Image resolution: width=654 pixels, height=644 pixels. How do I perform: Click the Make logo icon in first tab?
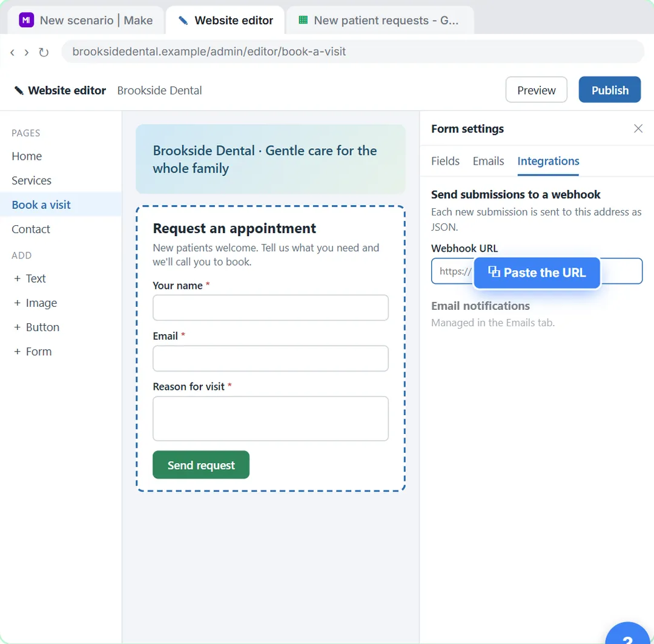pos(26,20)
